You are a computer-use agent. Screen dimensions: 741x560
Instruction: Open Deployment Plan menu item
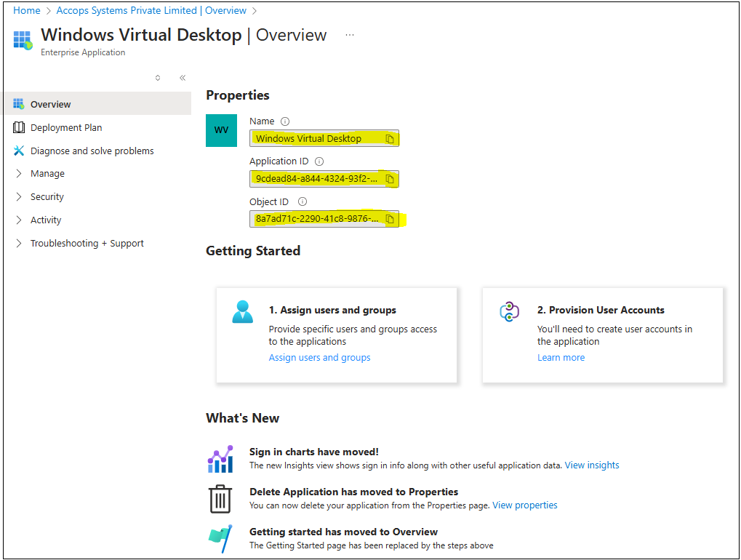pyautogui.click(x=66, y=128)
